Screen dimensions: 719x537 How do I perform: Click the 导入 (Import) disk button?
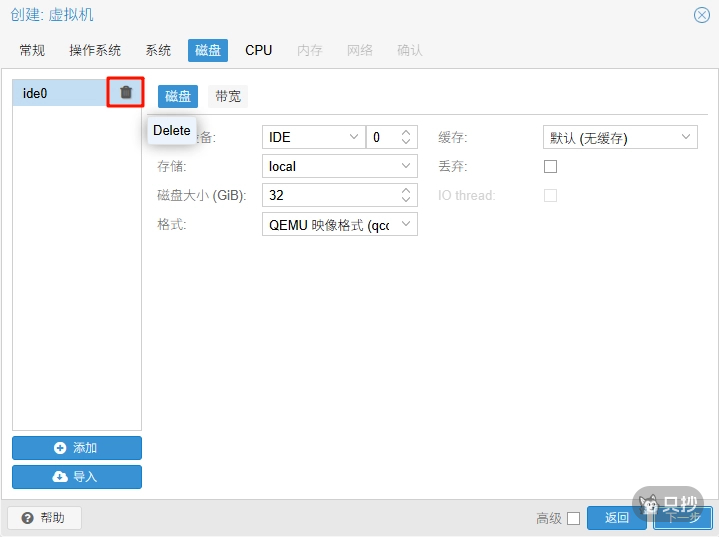coord(77,477)
